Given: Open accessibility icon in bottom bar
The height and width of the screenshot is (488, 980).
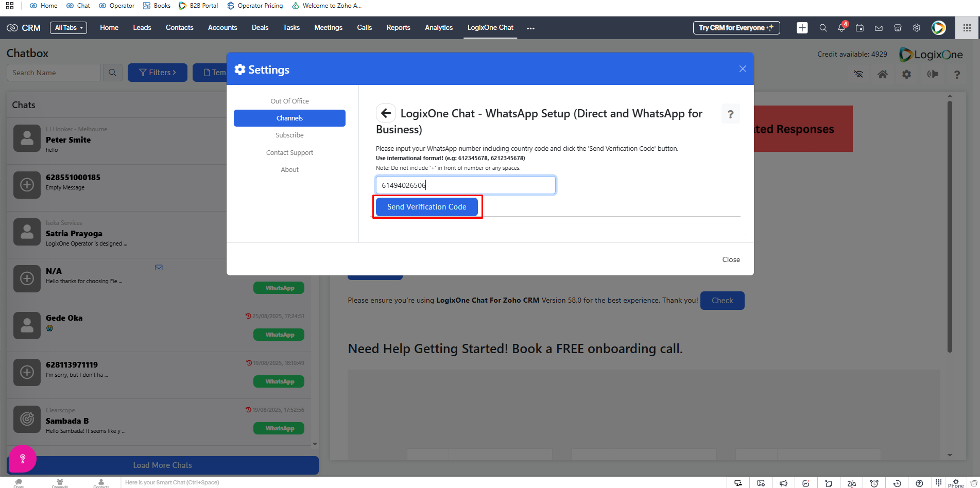Looking at the screenshot, I should (x=919, y=483).
